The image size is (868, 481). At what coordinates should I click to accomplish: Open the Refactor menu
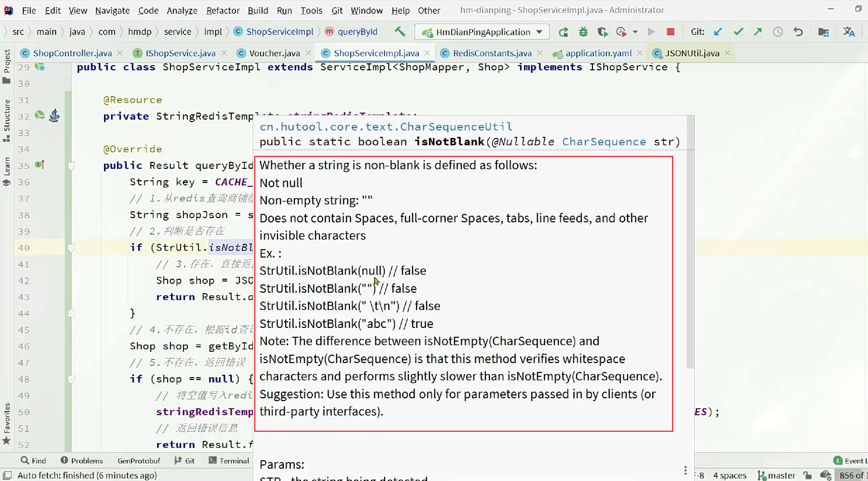[x=223, y=11]
